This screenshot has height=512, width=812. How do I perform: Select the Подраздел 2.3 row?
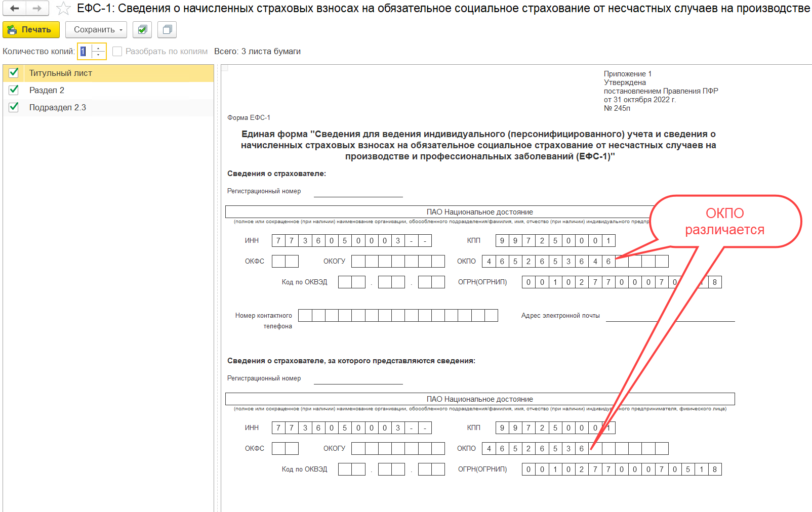point(108,107)
